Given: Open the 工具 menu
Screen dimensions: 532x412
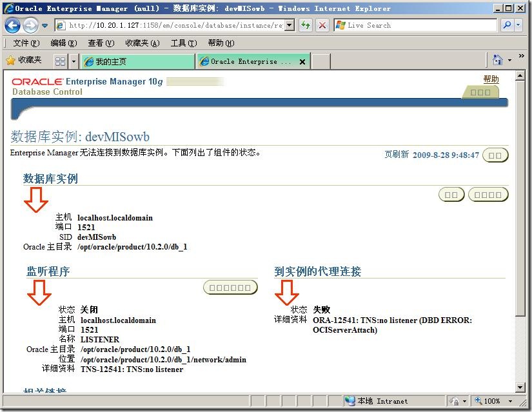Looking at the screenshot, I should pyautogui.click(x=184, y=43).
